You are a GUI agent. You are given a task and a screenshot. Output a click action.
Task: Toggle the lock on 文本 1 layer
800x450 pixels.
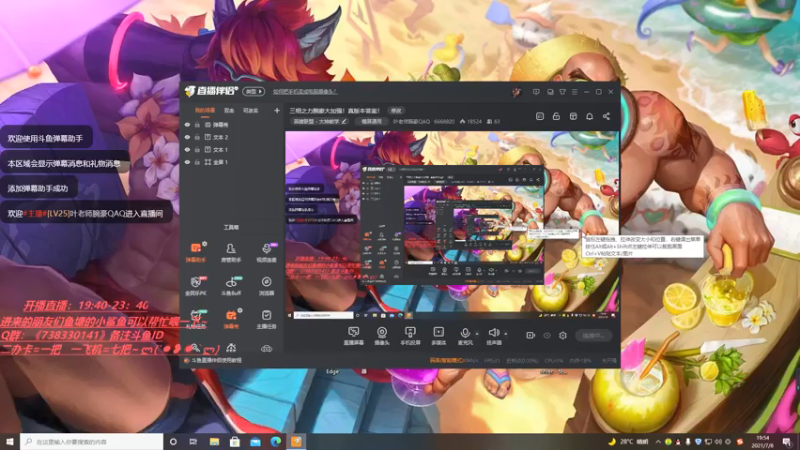[x=197, y=149]
